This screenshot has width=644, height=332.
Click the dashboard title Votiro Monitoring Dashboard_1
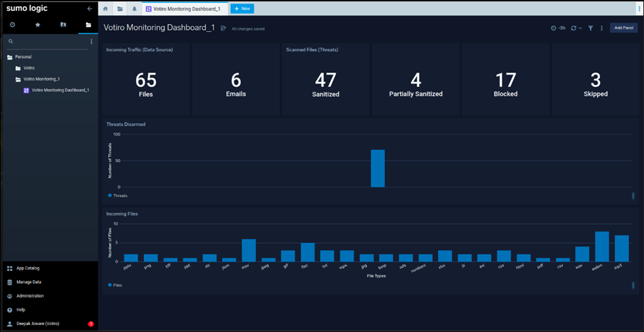[x=159, y=28]
